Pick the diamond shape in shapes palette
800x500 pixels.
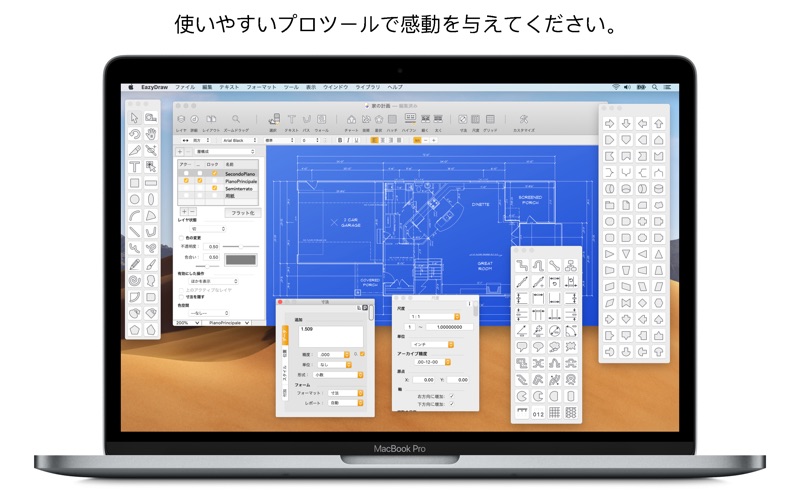coord(642,303)
